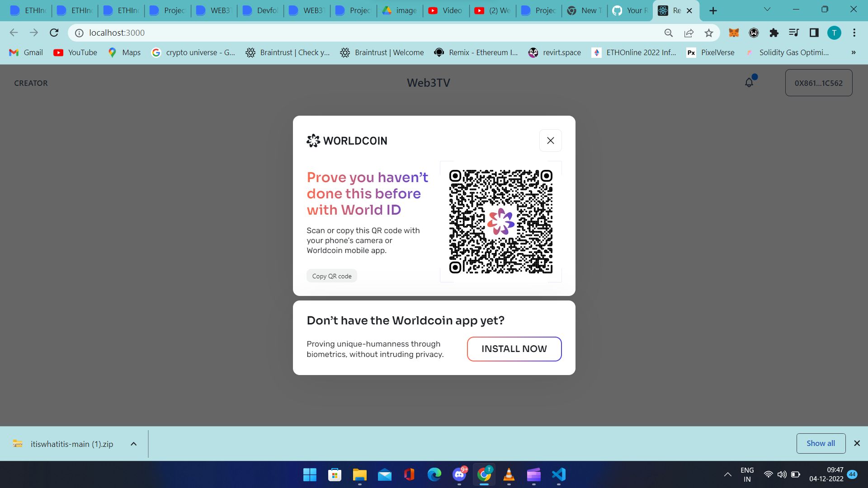Open the Maps bookmark
Screen dimensions: 868x488
point(124,52)
